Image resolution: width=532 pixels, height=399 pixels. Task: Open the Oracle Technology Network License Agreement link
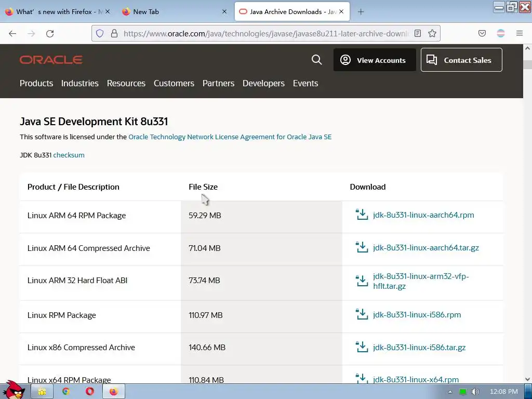point(230,137)
